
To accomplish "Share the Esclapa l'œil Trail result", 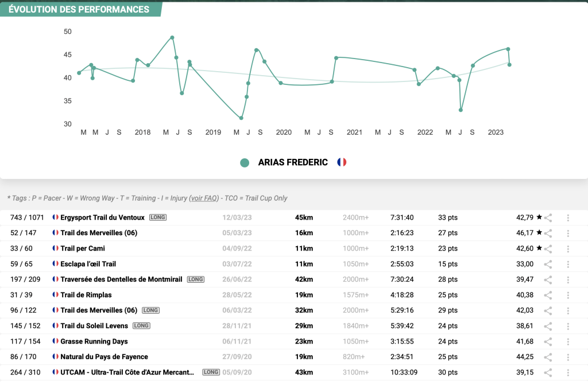I will [548, 264].
